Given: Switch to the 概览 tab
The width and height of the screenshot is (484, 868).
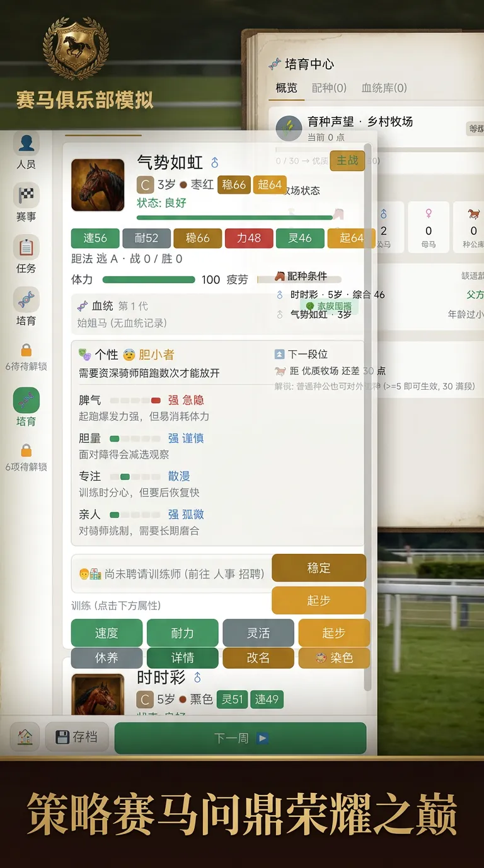Looking at the screenshot, I should click(286, 88).
